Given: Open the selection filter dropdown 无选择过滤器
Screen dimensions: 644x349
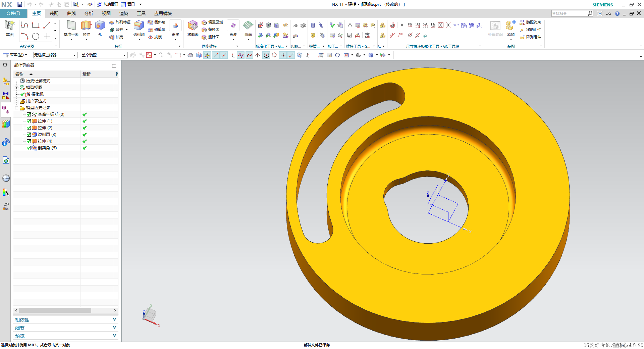Looking at the screenshot, I should (55, 55).
